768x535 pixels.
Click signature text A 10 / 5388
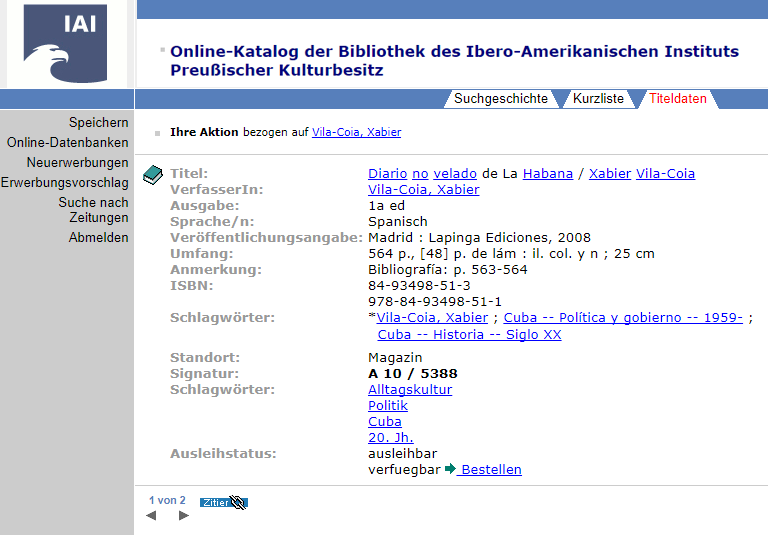[412, 373]
